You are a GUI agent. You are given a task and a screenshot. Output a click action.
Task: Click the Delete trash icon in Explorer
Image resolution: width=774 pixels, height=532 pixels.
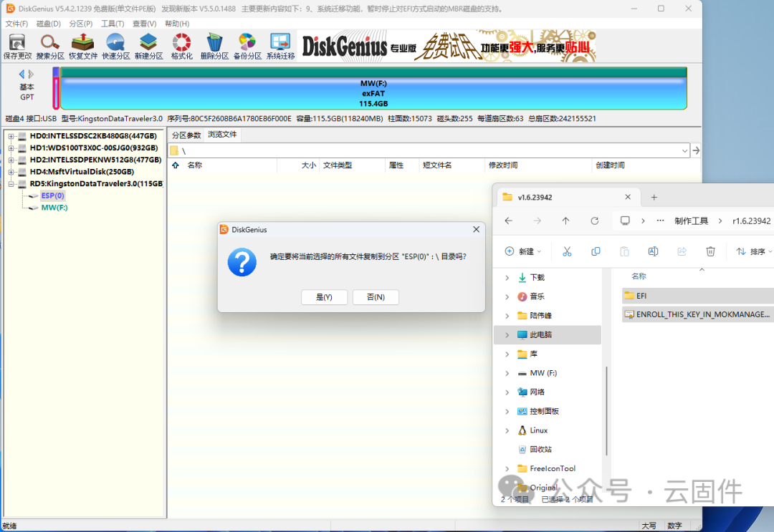tap(710, 251)
